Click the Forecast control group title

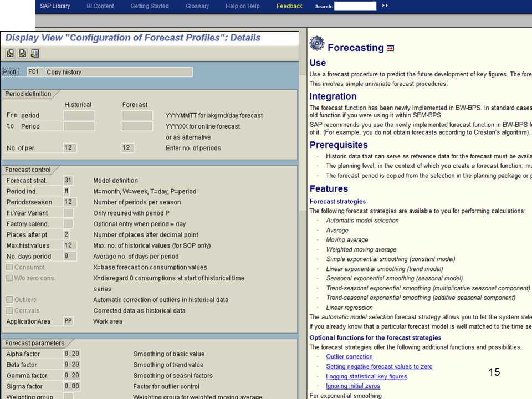point(28,170)
